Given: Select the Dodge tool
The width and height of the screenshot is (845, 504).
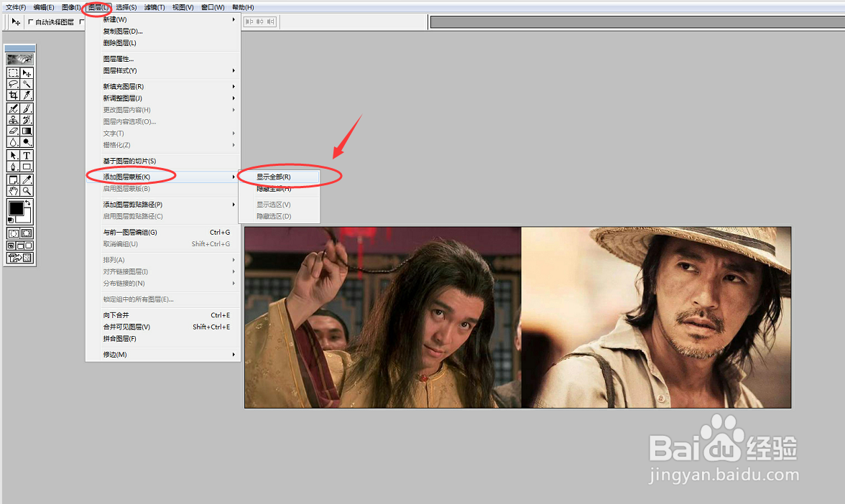Looking at the screenshot, I should tap(27, 142).
